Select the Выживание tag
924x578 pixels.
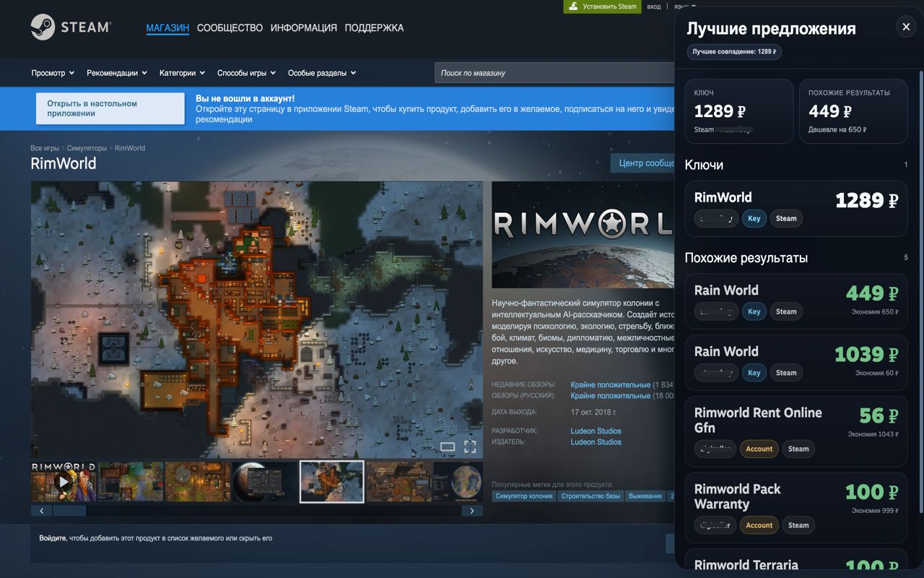coord(645,496)
